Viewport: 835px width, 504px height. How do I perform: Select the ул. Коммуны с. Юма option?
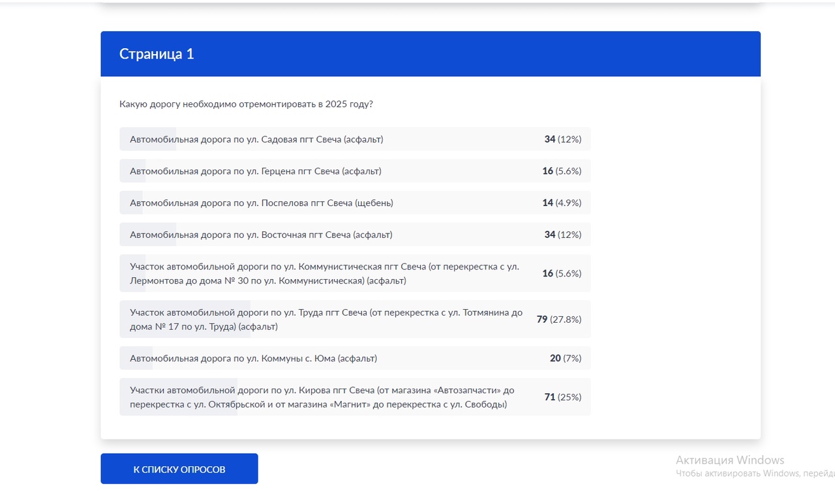click(x=355, y=358)
